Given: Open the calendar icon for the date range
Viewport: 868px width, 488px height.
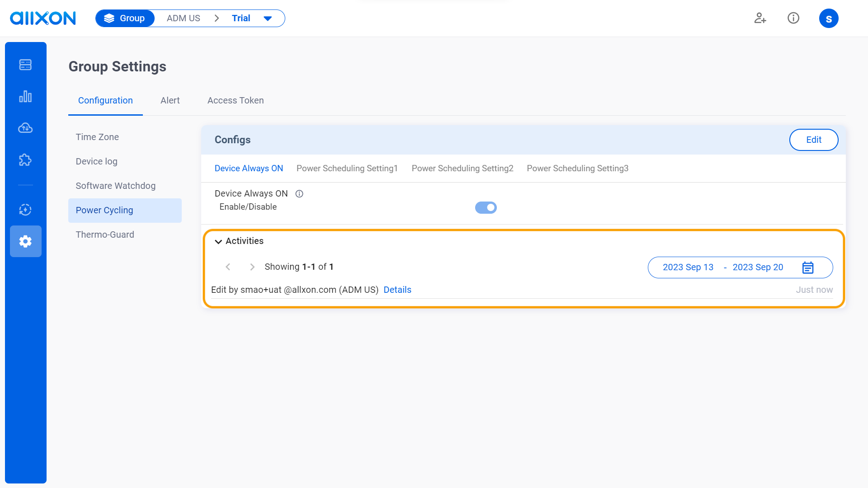Looking at the screenshot, I should tap(808, 267).
